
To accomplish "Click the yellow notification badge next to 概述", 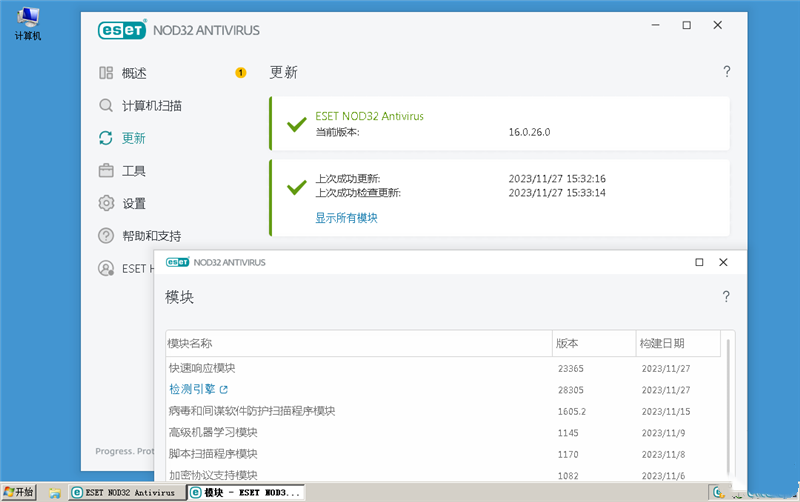I will [241, 73].
